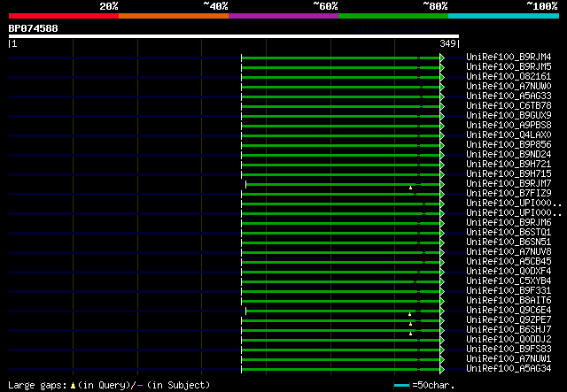Select the UniRef100_Q9ZPE7 label
Viewport: 567px width, 392px height.
pyautogui.click(x=509, y=320)
